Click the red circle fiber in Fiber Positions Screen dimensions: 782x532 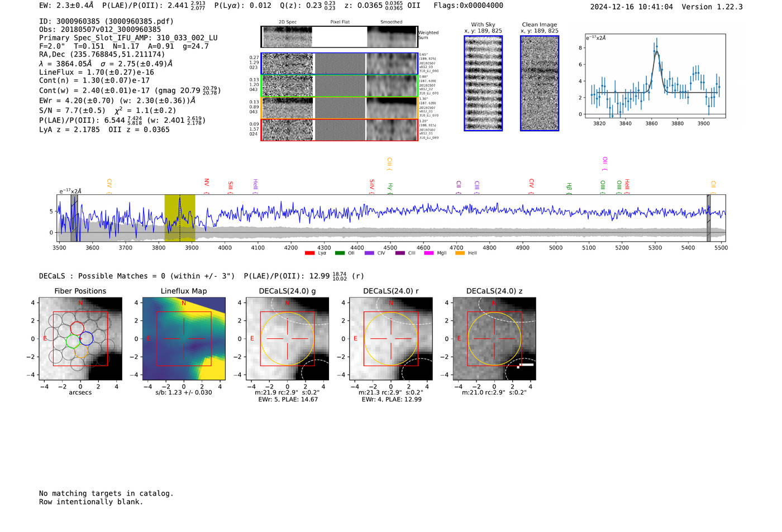point(77,328)
